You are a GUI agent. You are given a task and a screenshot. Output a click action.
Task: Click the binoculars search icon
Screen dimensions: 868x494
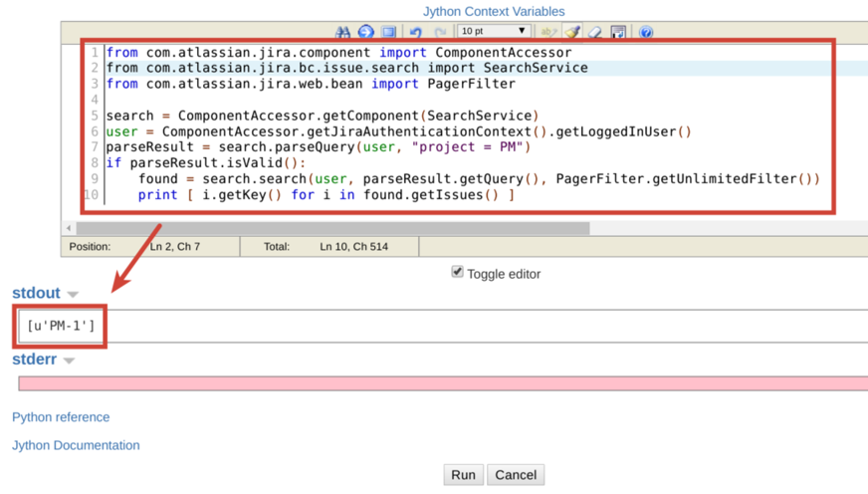342,32
